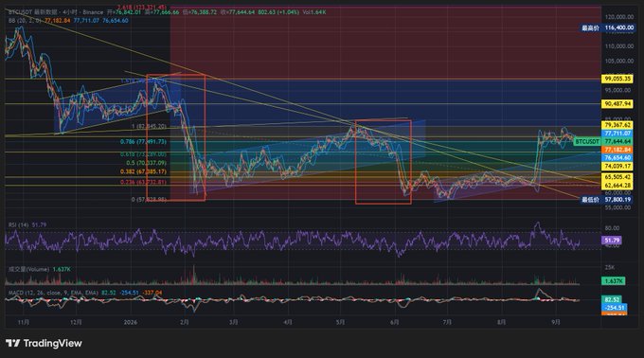Click the yellow 99,055.35 price label
Image resolution: width=644 pixels, height=358 pixels.
coord(617,79)
